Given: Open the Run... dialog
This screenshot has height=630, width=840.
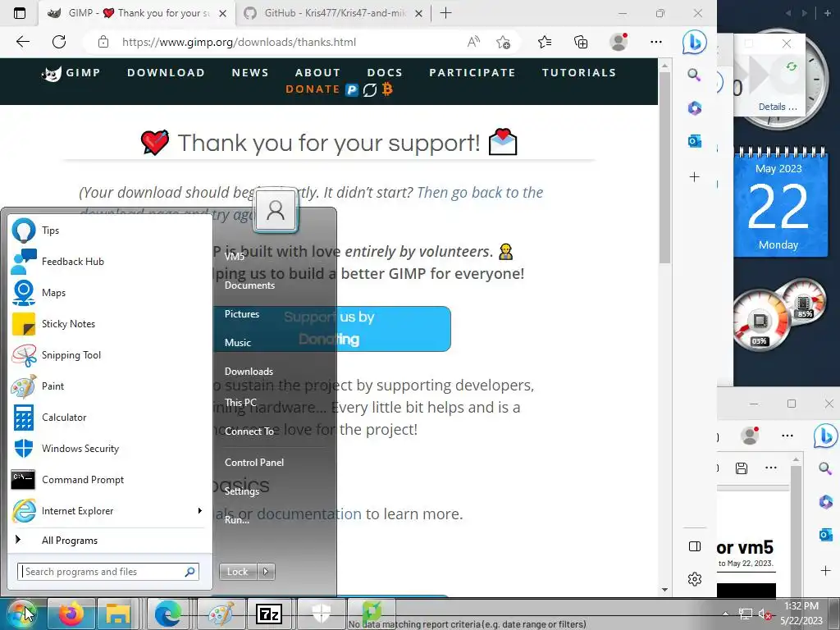Looking at the screenshot, I should [237, 519].
